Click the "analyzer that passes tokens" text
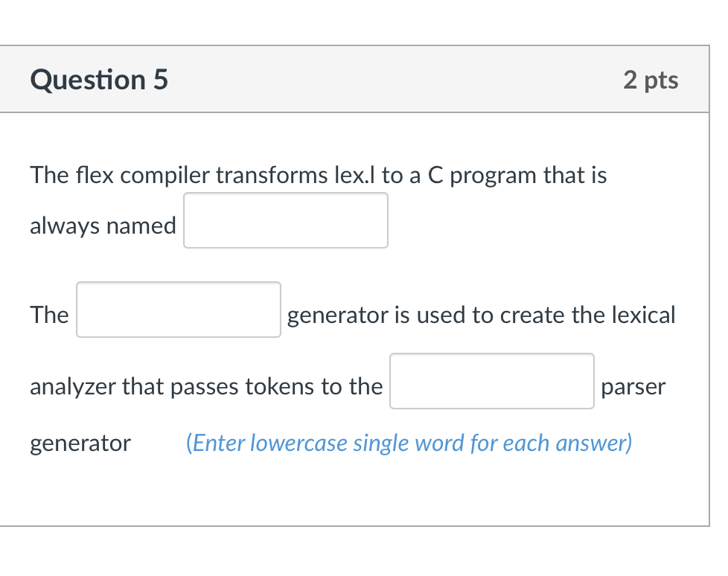The image size is (728, 576). click(x=172, y=387)
